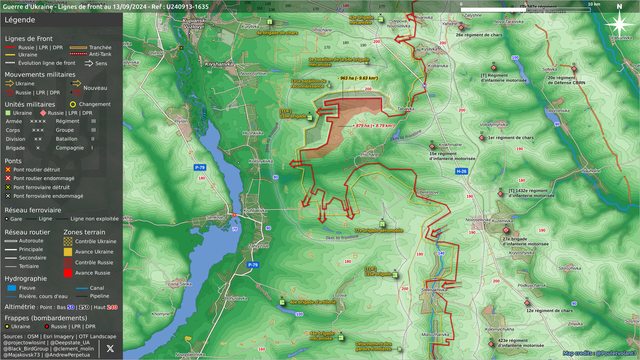Image resolution: width=640 pixels, height=360 pixels.
Task: Click the 27e brigade d'infanterie motorisée marker
Action: [x=506, y=230]
